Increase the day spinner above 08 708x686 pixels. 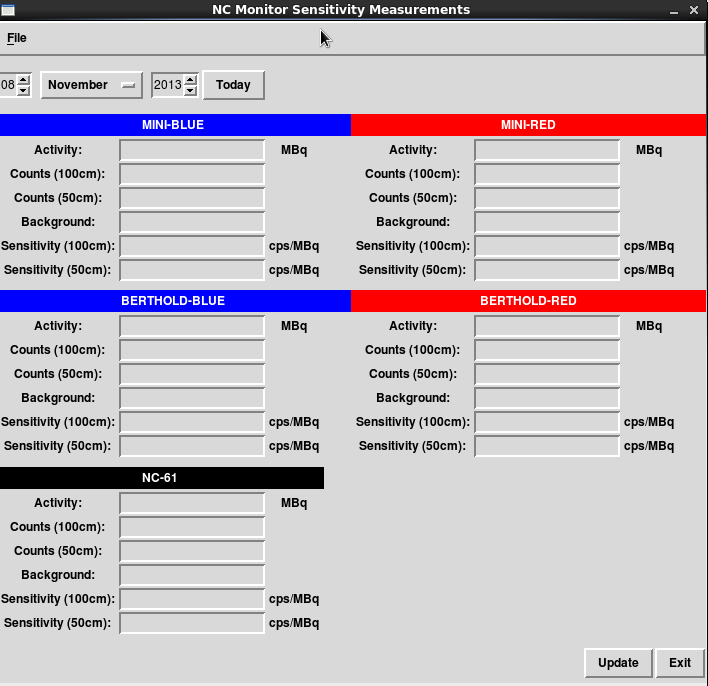tap(23, 80)
